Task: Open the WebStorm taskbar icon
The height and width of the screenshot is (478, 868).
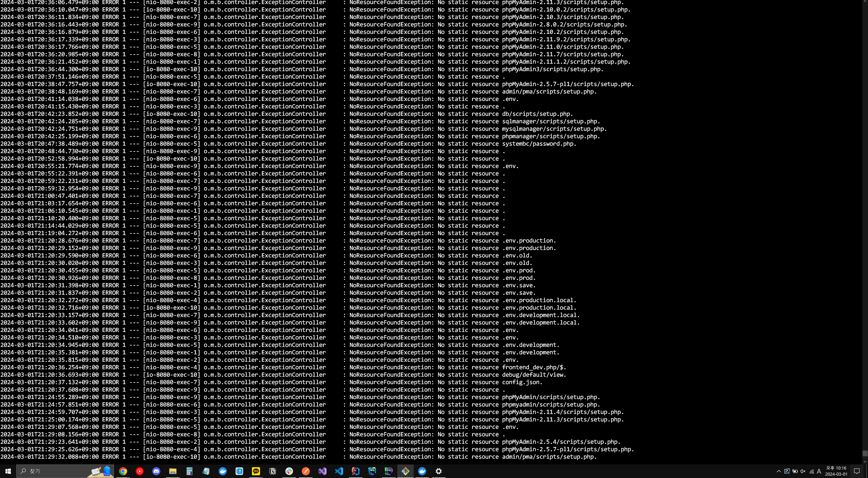Action: [372, 471]
